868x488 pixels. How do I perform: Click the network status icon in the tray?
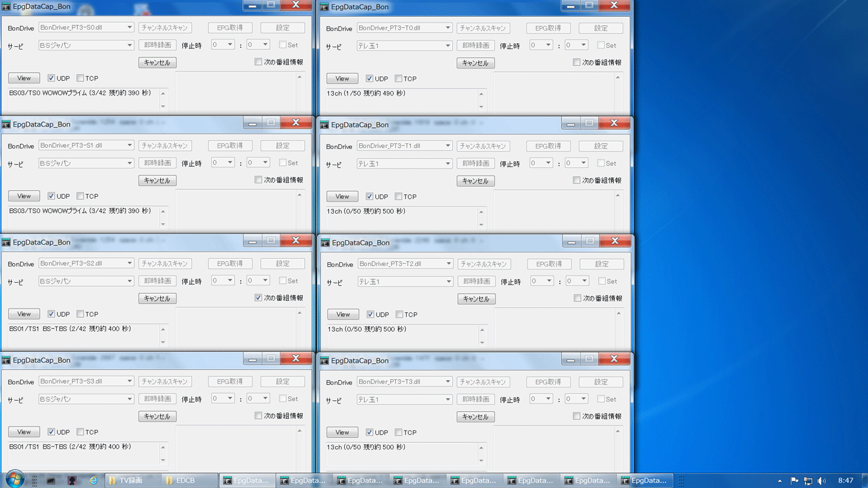[x=807, y=480]
